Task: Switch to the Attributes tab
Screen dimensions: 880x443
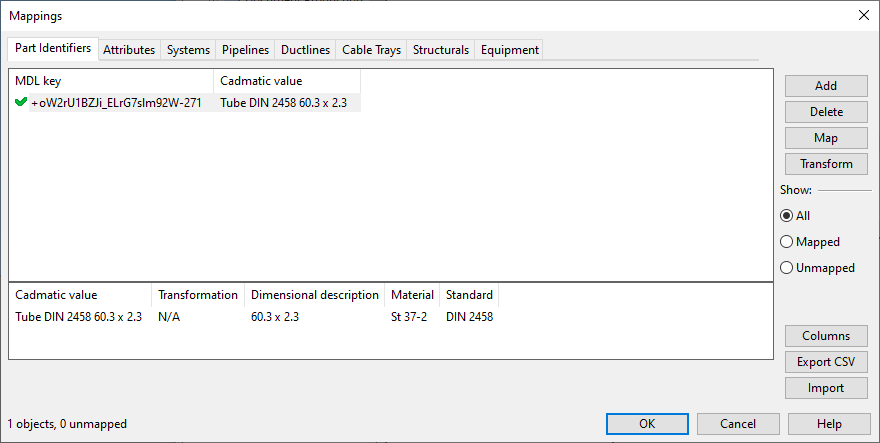Action: pyautogui.click(x=129, y=49)
